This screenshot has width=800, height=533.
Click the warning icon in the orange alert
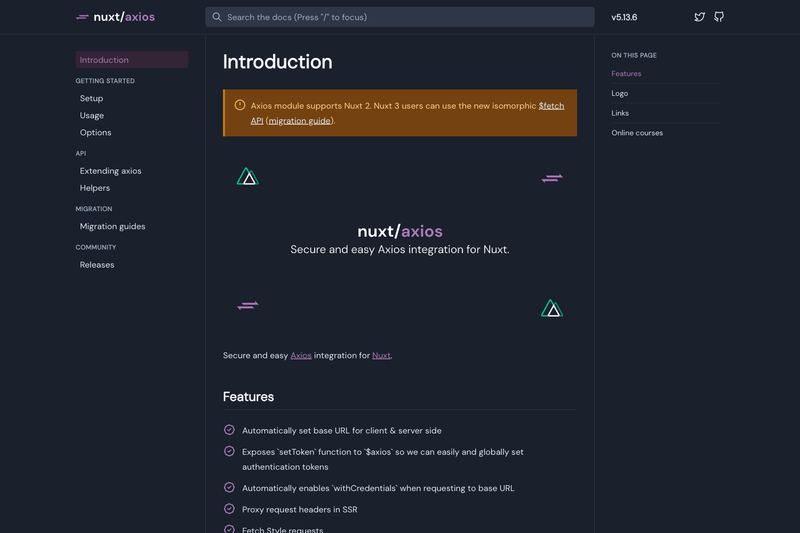coord(239,105)
